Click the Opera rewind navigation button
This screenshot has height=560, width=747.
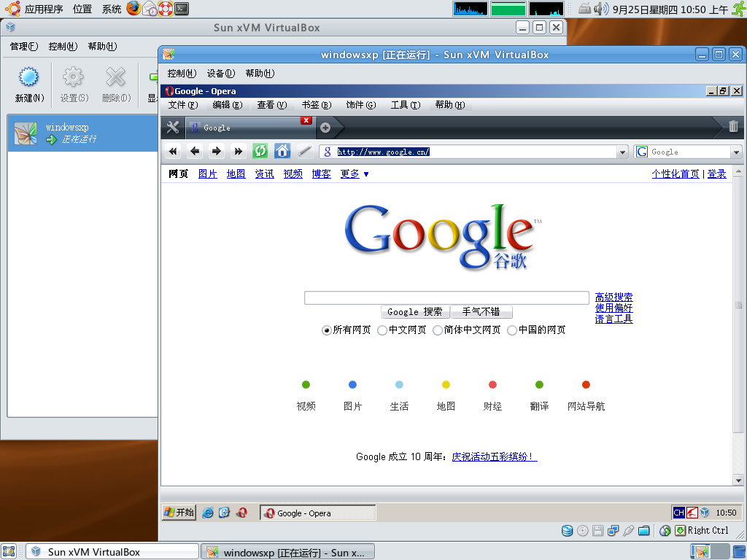click(x=172, y=152)
